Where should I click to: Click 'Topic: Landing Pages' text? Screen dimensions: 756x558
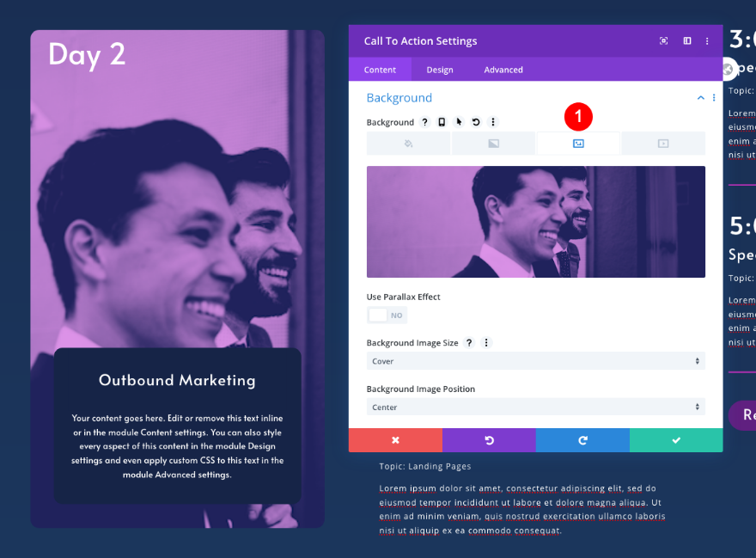(x=424, y=466)
